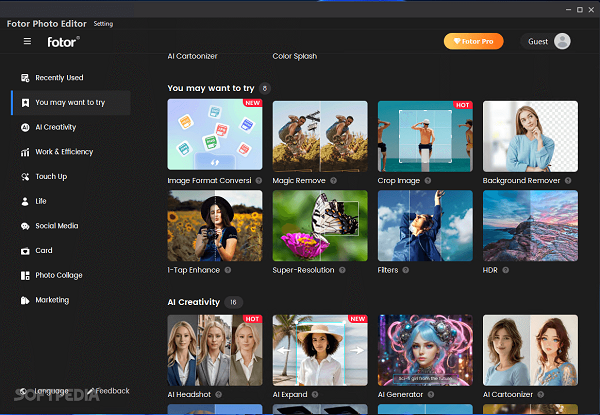
Task: Click help icon next to Crop Image
Action: click(x=428, y=181)
